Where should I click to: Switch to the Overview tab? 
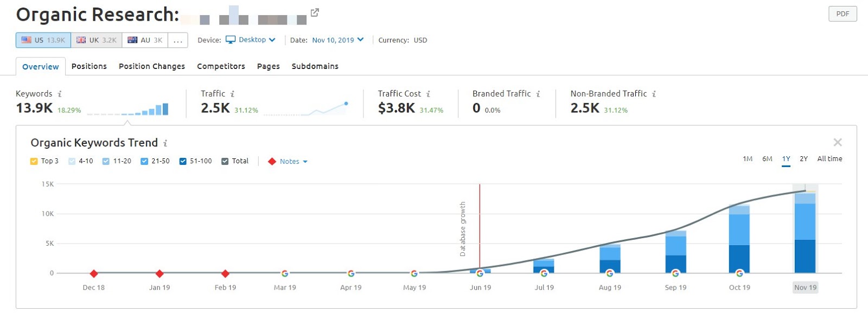coord(41,67)
